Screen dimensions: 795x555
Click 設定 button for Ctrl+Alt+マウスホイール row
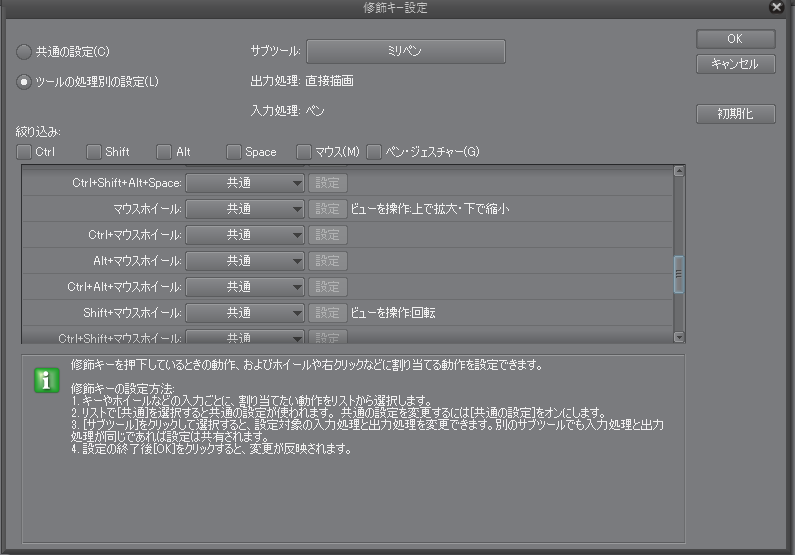(328, 287)
